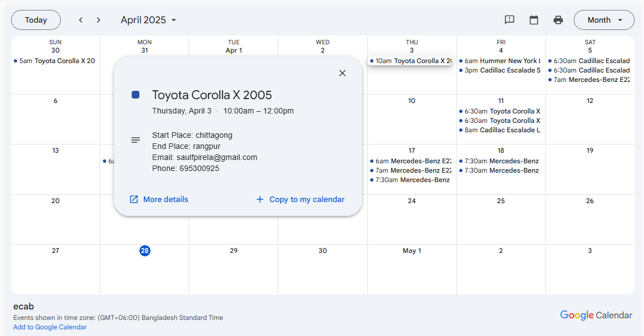Click Copy to my calendar
The image size is (644, 336).
point(300,200)
